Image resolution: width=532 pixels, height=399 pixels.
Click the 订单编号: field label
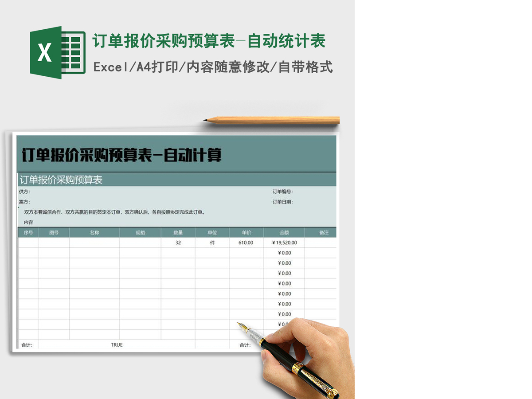282,192
